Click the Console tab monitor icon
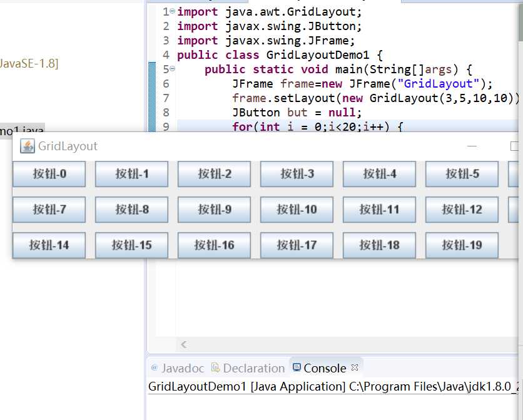This screenshot has height=420, width=523. click(x=297, y=367)
